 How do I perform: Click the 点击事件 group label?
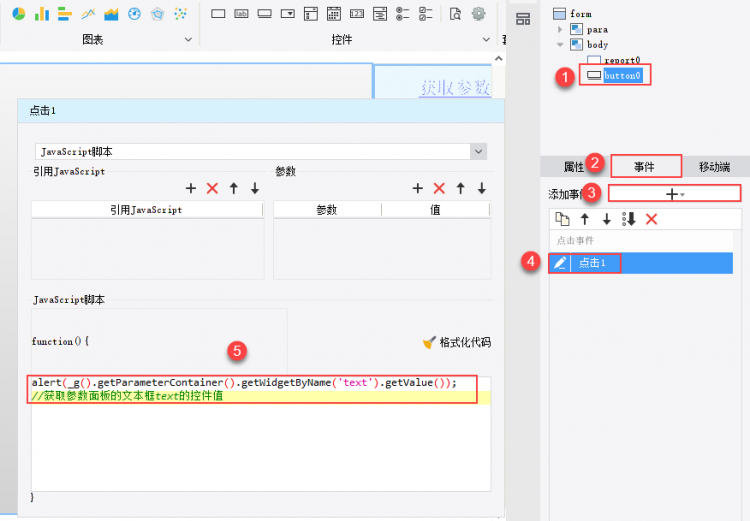click(575, 240)
